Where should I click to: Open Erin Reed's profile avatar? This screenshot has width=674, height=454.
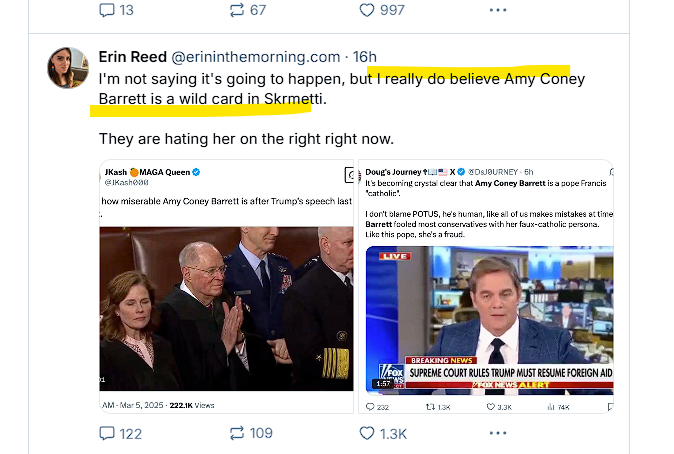pyautogui.click(x=67, y=67)
